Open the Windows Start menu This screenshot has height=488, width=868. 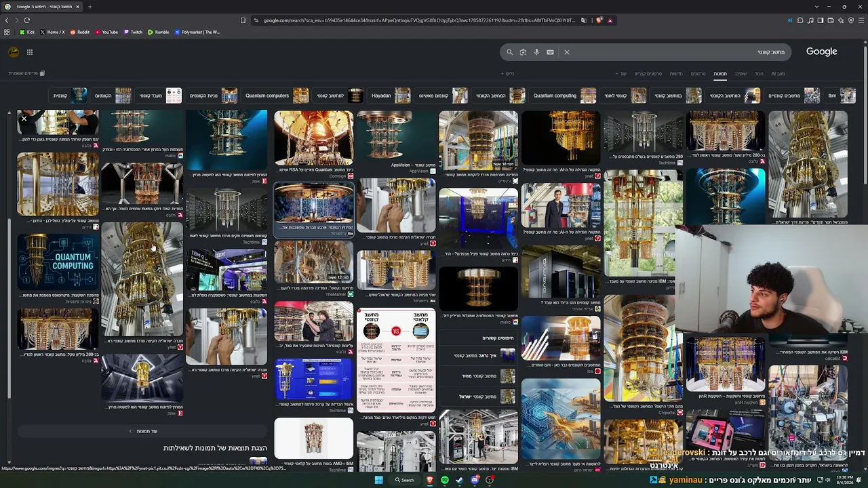(x=379, y=480)
